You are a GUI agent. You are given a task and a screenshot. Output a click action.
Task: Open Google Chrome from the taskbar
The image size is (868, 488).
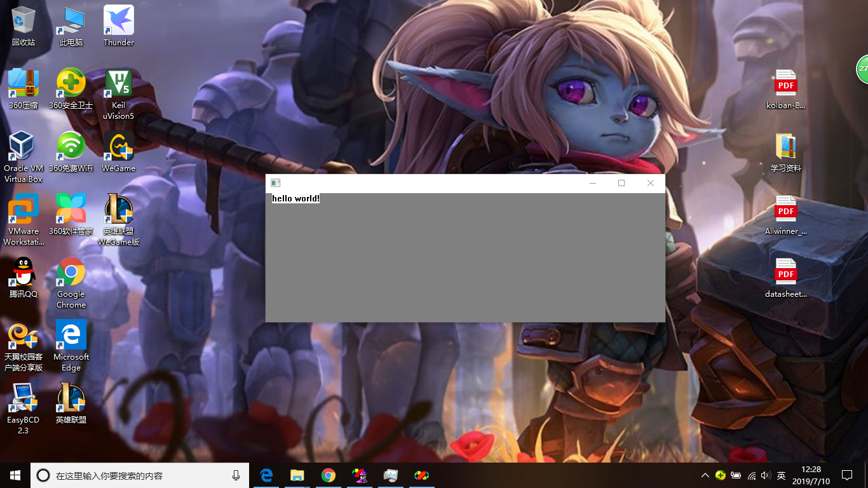[x=329, y=475]
